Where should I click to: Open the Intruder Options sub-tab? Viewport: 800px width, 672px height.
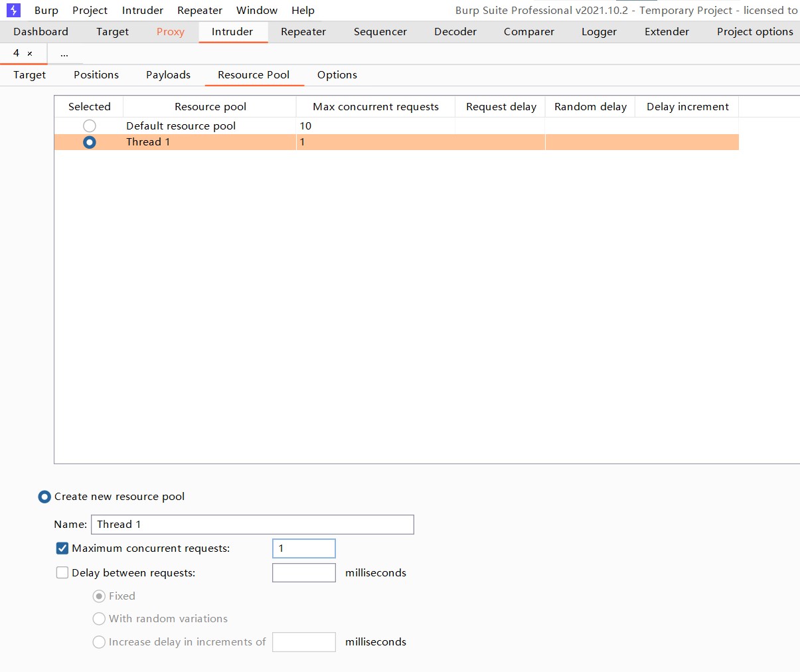click(x=337, y=75)
